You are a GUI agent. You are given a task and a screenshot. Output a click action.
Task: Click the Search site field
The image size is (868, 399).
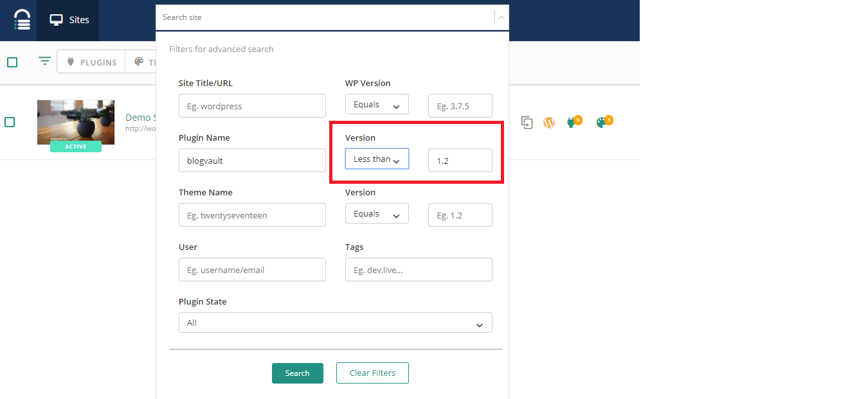coord(325,17)
